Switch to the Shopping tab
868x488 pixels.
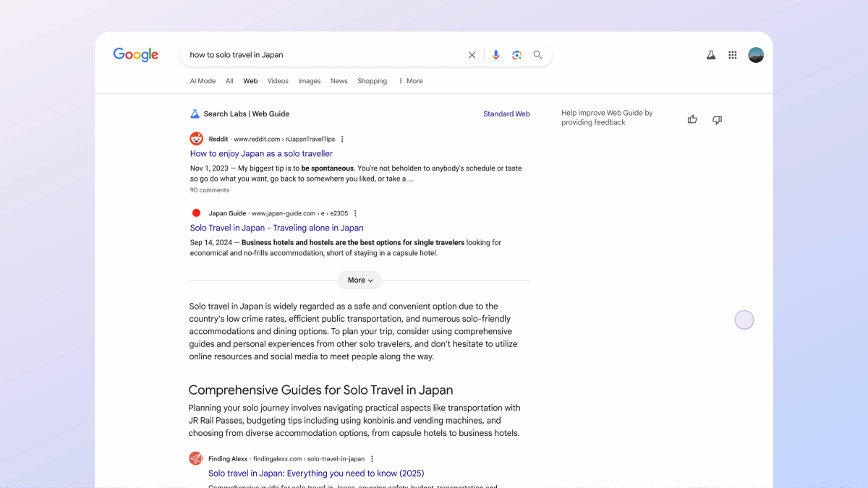[x=373, y=81]
